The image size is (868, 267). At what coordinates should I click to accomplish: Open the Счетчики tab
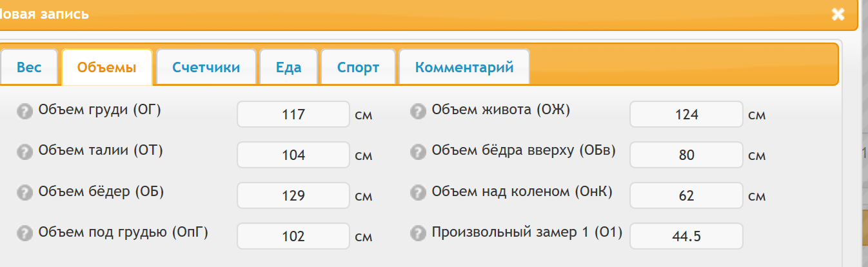(206, 67)
